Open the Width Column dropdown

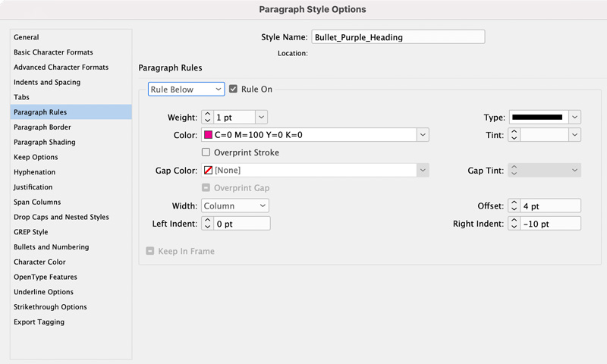pyautogui.click(x=235, y=206)
